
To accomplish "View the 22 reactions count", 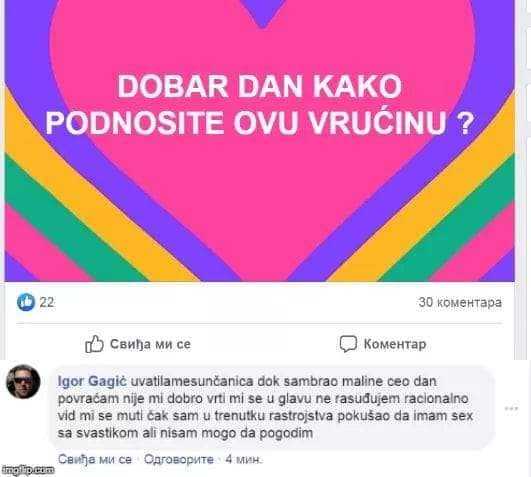I will pyautogui.click(x=47, y=302).
